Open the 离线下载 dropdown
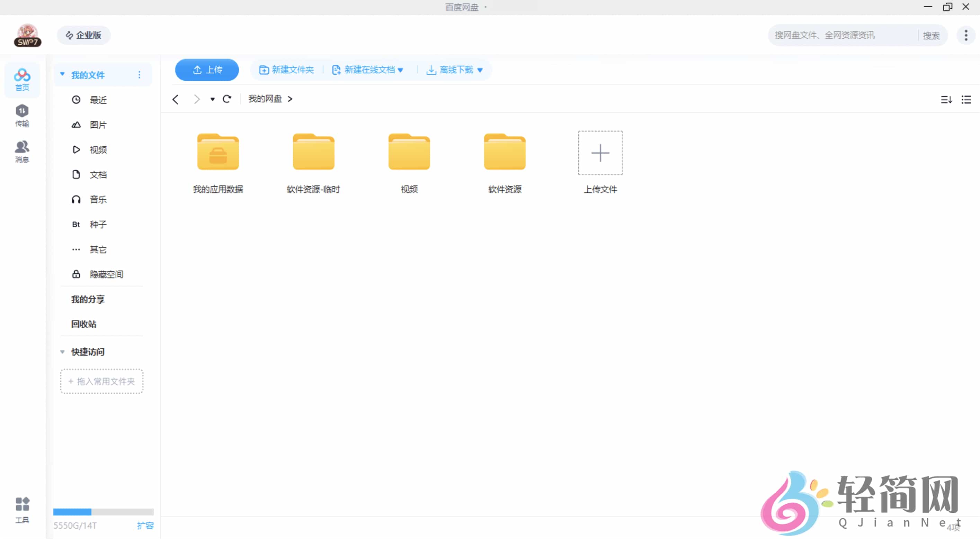This screenshot has height=539, width=980. click(x=480, y=70)
